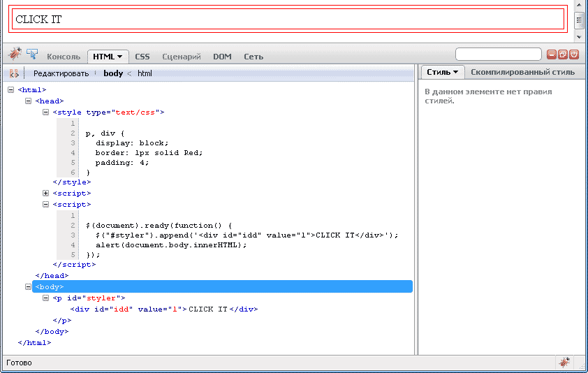Click the $(document).ready(function() line
Screen dimensions: 588x373
pyautogui.click(x=159, y=226)
